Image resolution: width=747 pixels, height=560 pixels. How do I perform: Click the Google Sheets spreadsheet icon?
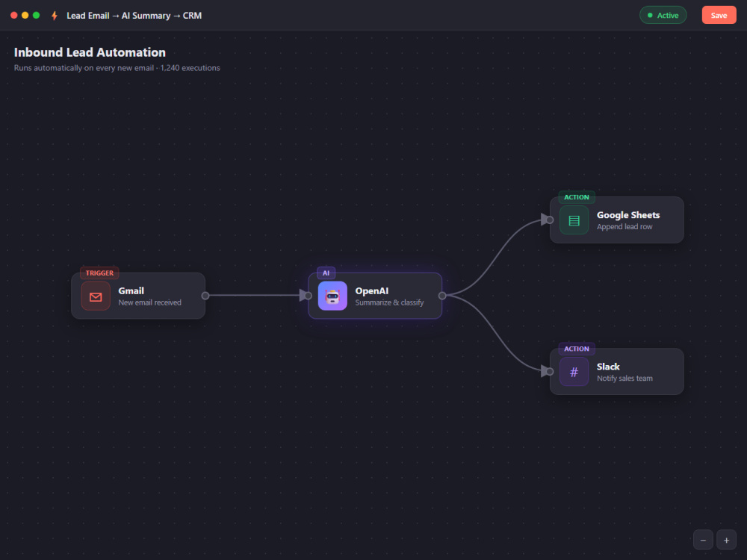(574, 220)
